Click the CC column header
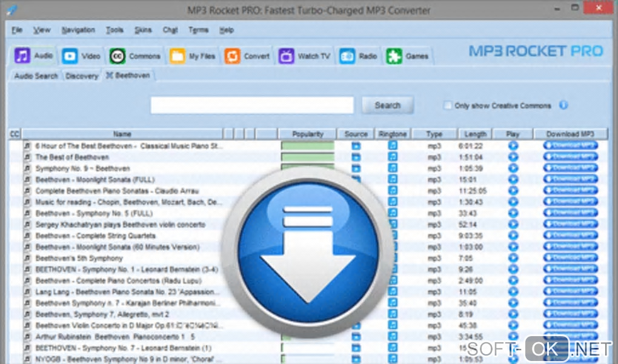This screenshot has width=618, height=364. pyautogui.click(x=15, y=134)
